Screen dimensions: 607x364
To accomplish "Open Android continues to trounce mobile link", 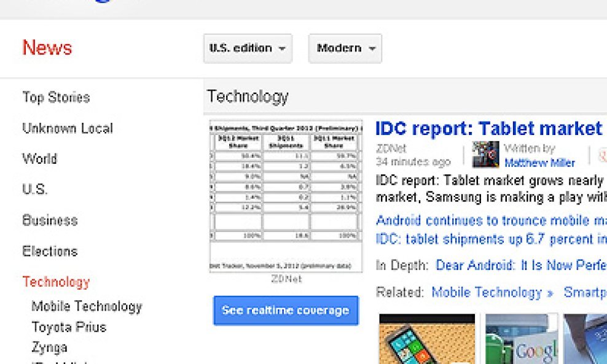I will coord(491,220).
